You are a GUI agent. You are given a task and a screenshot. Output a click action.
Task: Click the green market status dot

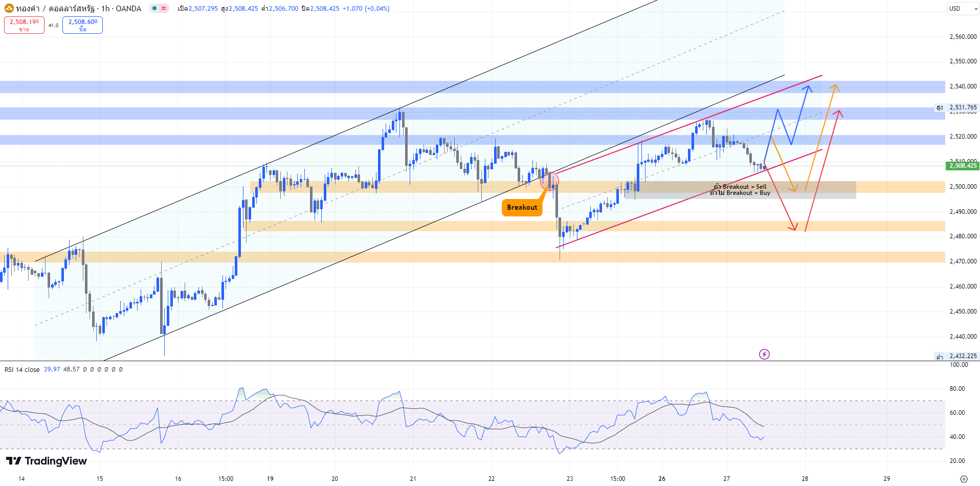click(154, 8)
